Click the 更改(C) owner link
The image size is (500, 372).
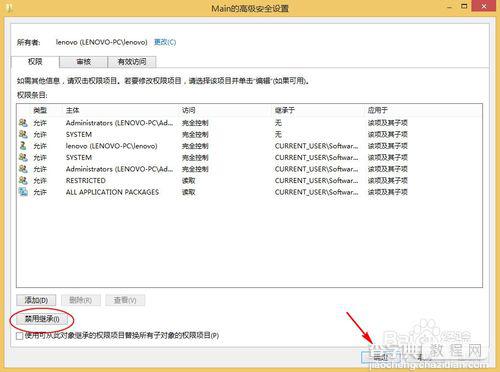[165, 42]
